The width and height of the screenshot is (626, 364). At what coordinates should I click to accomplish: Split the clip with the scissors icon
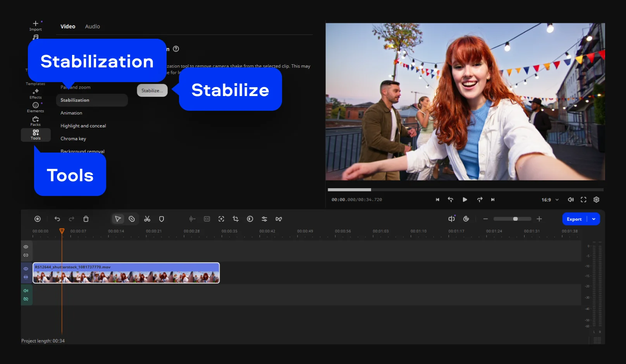(147, 219)
